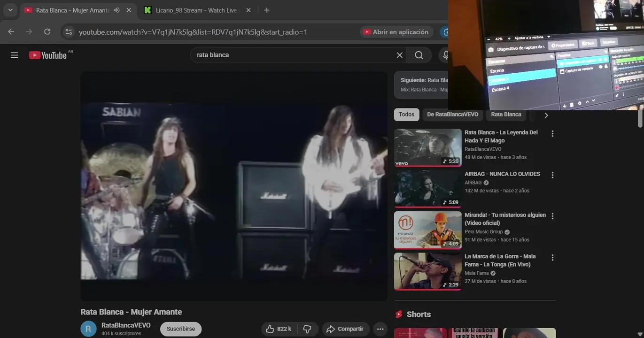Open more actions menu below video

tap(380, 329)
